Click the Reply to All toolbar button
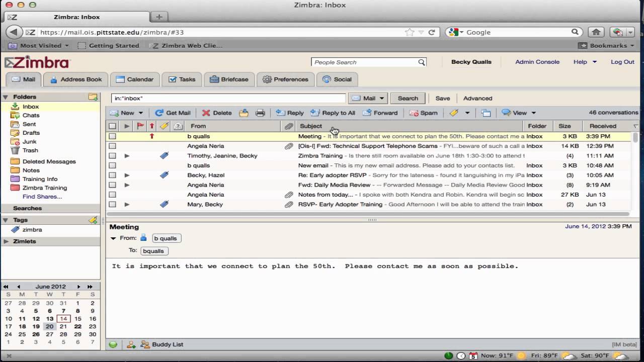 333,113
